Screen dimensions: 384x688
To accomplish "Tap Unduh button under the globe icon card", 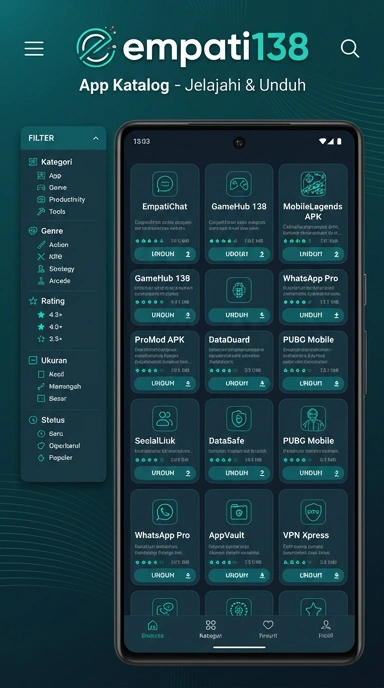I will (239, 315).
